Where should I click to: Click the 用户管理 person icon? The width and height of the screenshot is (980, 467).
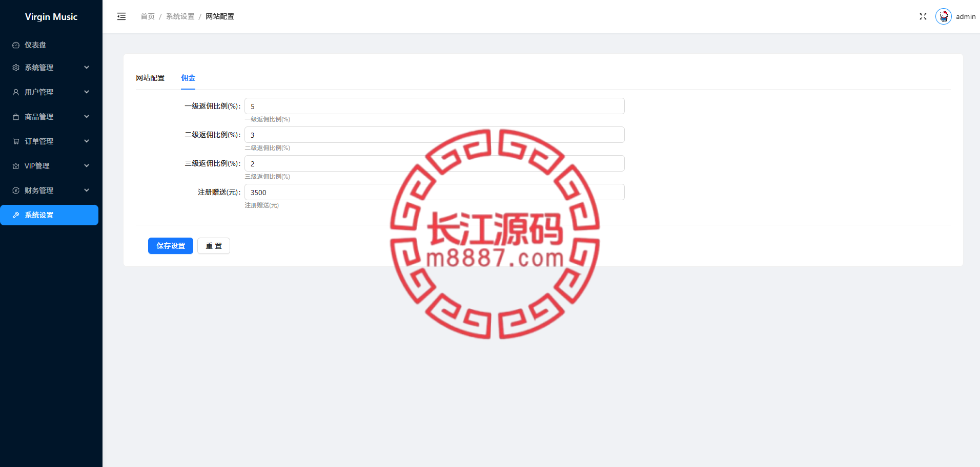pos(16,92)
